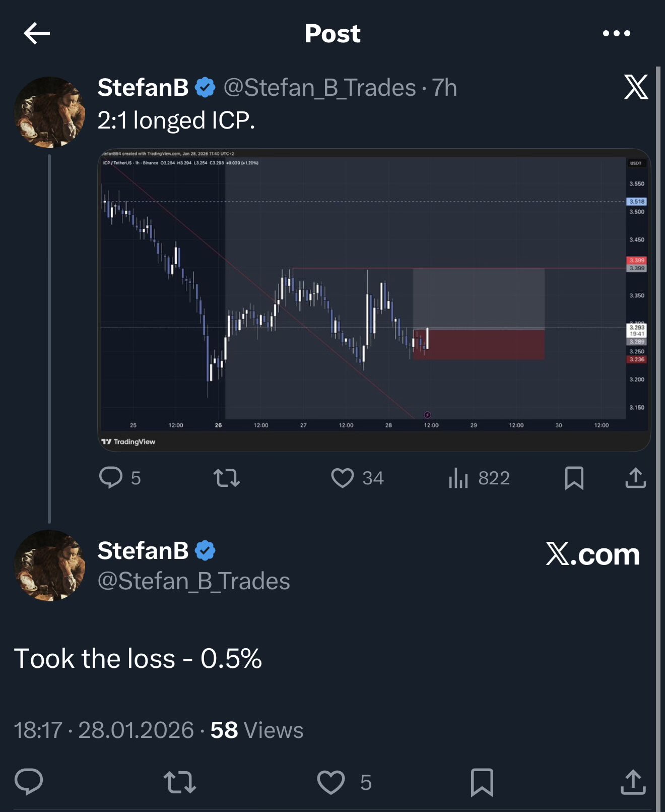Open the ICP TradingView chart image
Viewport: 665px width, 812px height.
coord(373,299)
